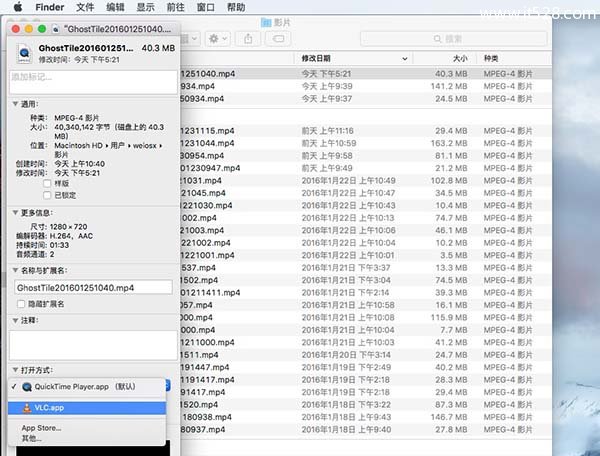Screen dimensions: 600x456
Task: Collapse the 通用 section
Action: (15, 104)
